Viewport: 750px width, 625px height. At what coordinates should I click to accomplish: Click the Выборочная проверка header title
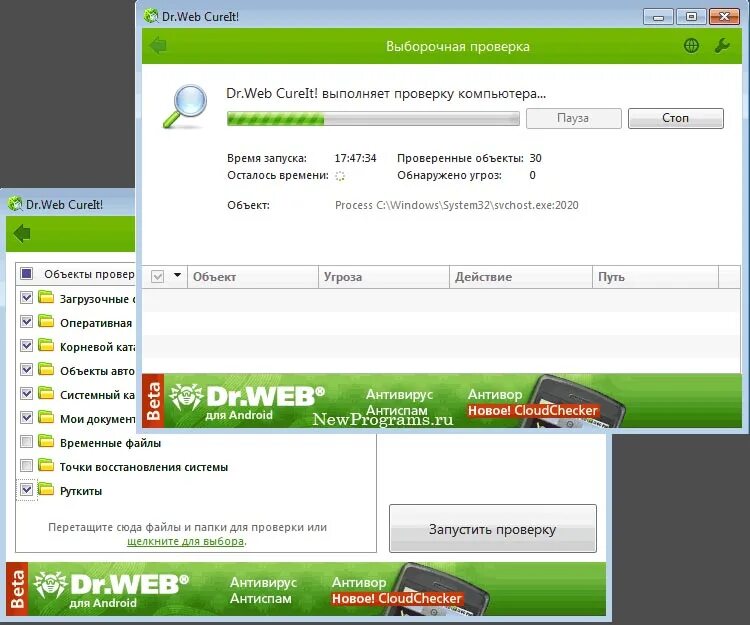coord(458,46)
